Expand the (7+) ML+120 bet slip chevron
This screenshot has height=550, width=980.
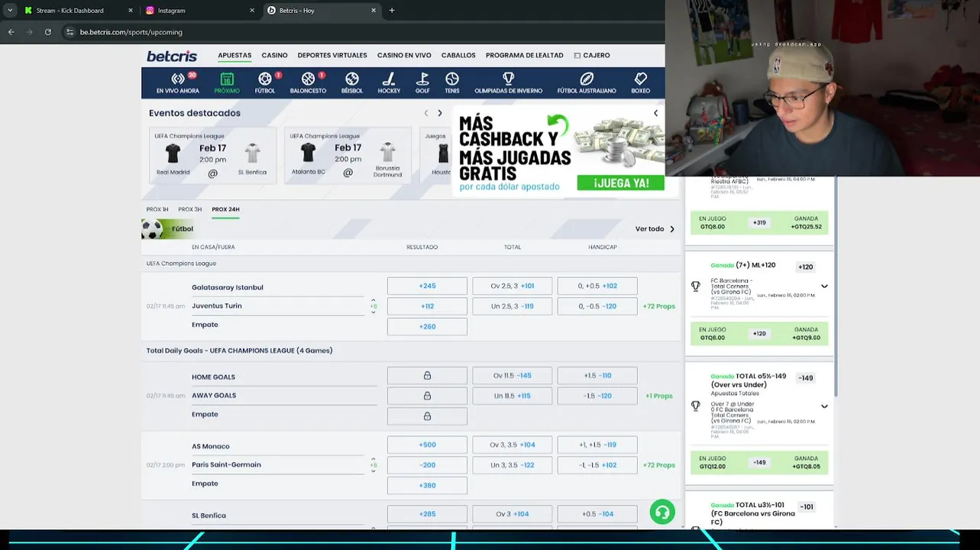(x=824, y=286)
